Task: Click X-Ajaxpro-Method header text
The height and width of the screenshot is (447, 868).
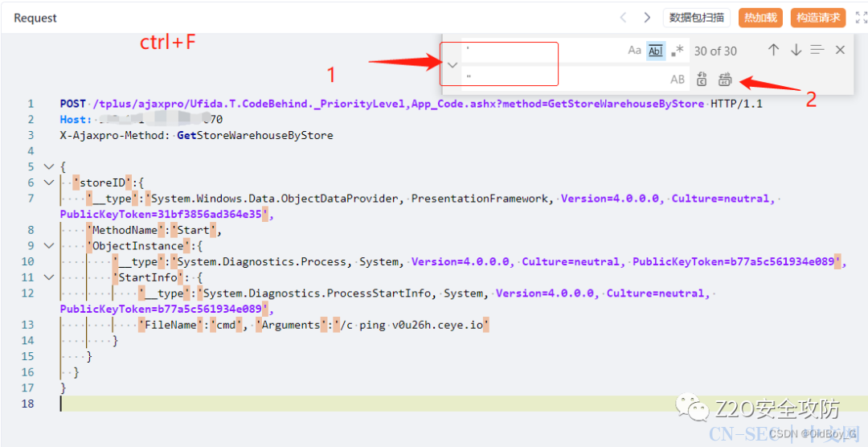Action: click(x=115, y=135)
